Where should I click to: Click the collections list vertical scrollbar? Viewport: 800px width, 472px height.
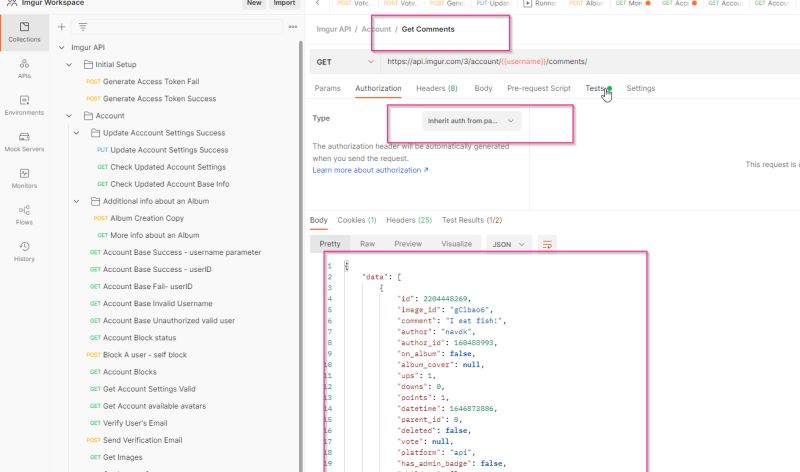pos(301,255)
